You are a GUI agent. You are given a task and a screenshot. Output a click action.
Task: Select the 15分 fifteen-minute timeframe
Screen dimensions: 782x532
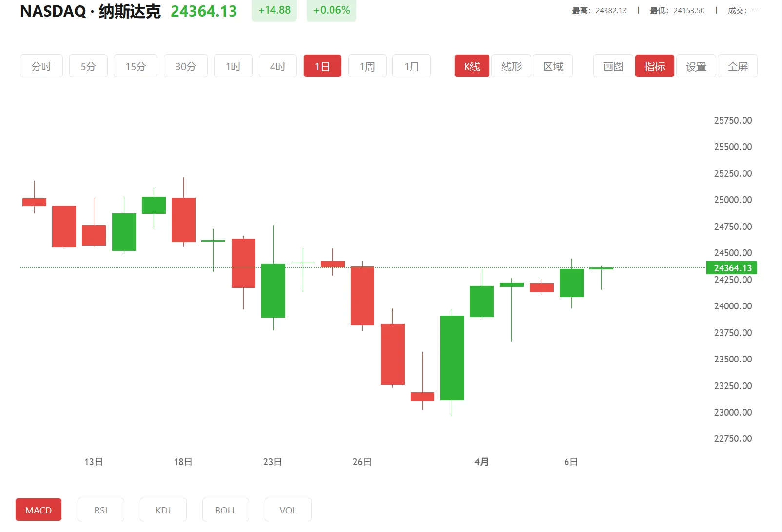(135, 66)
